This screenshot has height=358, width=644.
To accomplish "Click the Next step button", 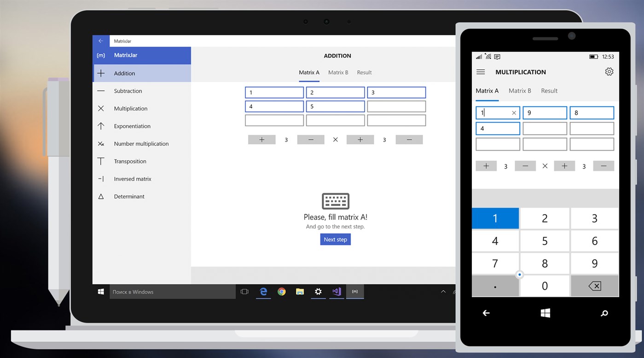I will pos(335,239).
